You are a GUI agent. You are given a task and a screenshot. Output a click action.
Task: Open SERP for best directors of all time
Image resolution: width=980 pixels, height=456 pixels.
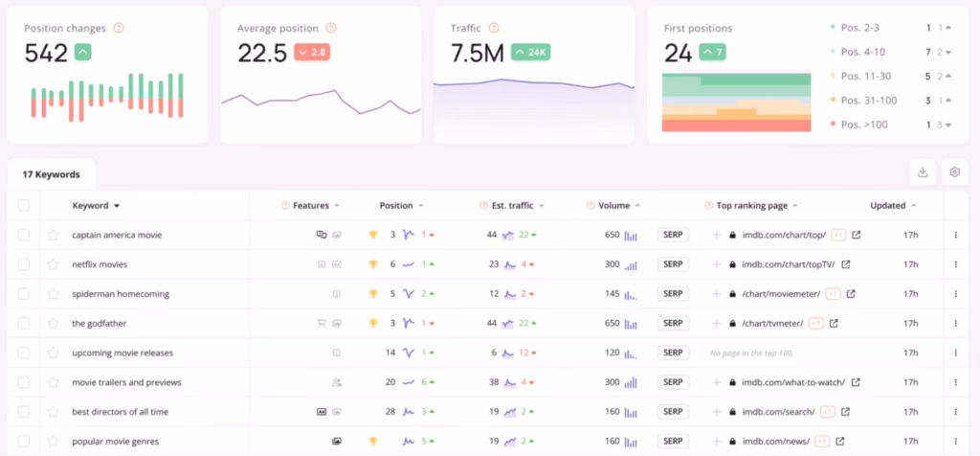[x=674, y=412]
